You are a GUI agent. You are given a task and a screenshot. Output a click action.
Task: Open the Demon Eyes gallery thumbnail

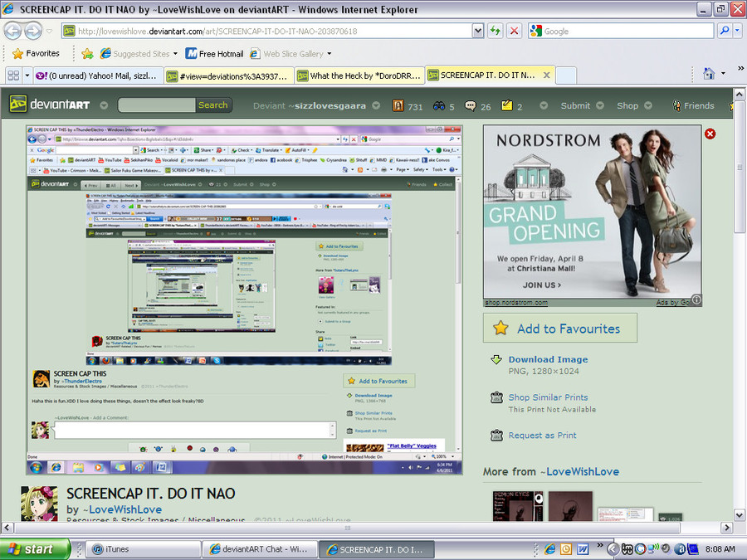518,506
